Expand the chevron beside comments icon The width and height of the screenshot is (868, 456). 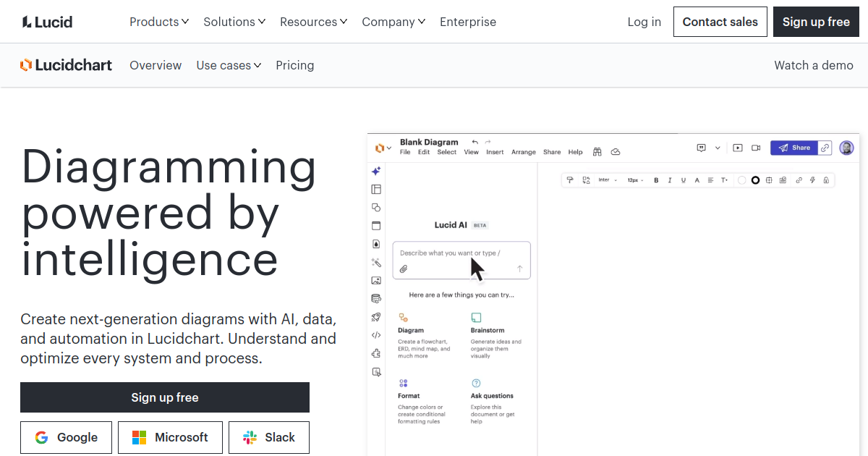click(x=718, y=148)
